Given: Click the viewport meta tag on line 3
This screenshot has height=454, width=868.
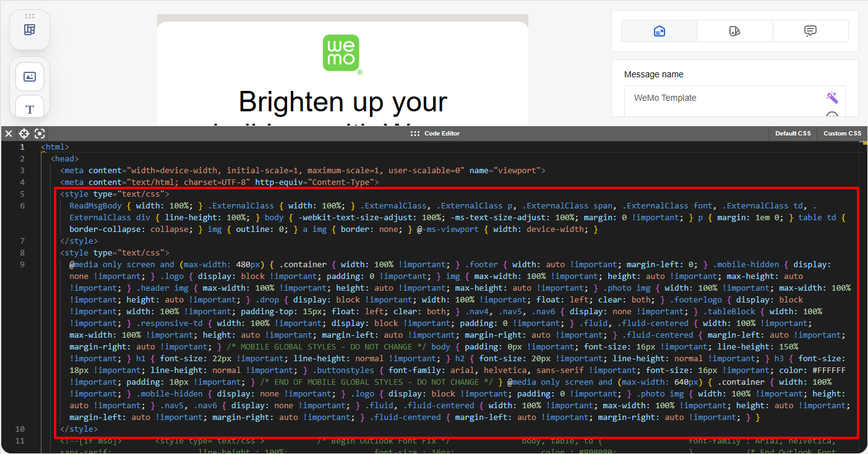Looking at the screenshot, I should click(x=303, y=171).
